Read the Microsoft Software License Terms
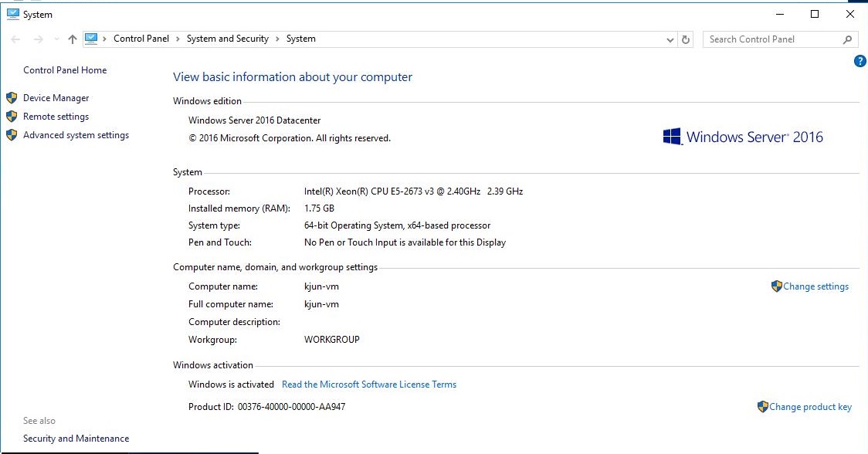 369,385
